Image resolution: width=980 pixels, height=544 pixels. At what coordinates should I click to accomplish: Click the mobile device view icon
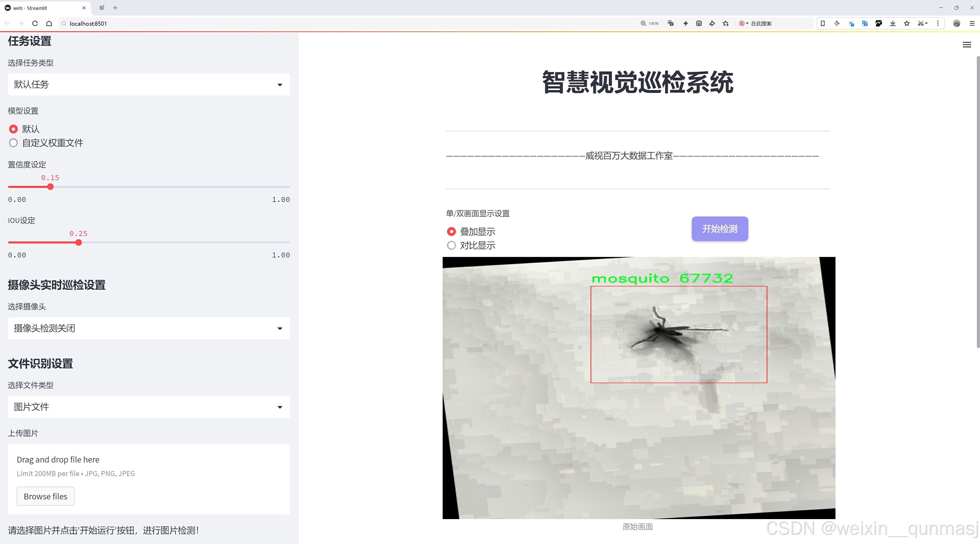(x=823, y=24)
